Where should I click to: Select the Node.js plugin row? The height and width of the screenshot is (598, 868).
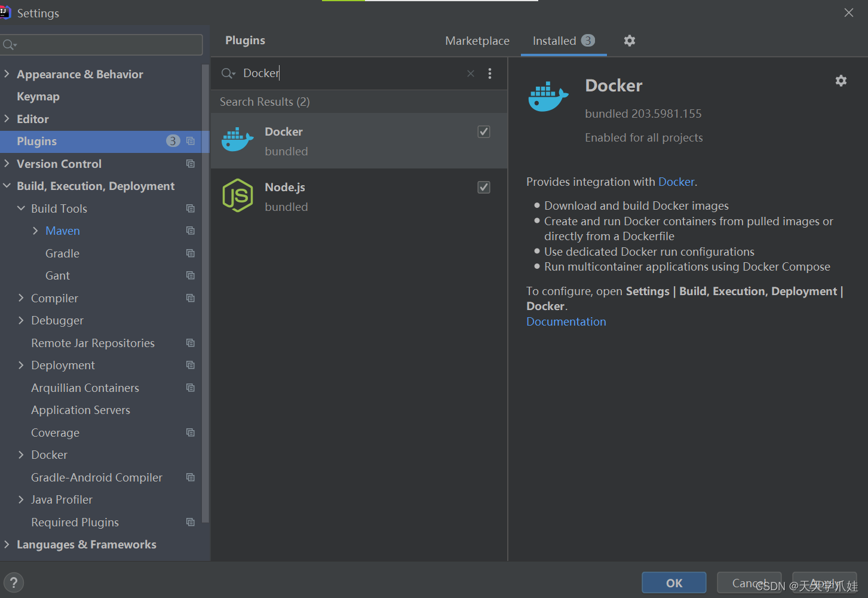(359, 196)
